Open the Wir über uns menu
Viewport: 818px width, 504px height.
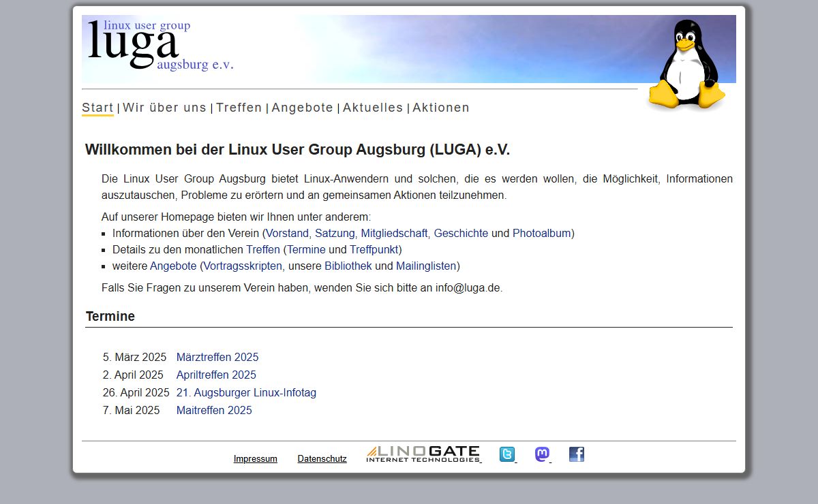click(164, 108)
